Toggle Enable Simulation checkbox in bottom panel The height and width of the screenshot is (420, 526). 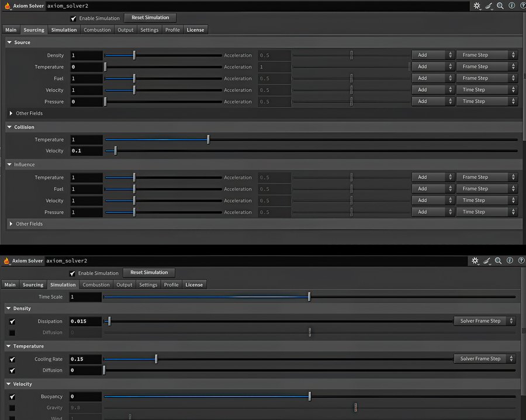coord(72,273)
